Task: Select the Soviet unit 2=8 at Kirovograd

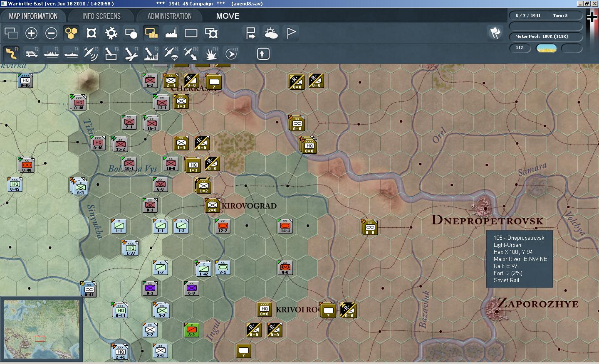Action: pyautogui.click(x=212, y=206)
